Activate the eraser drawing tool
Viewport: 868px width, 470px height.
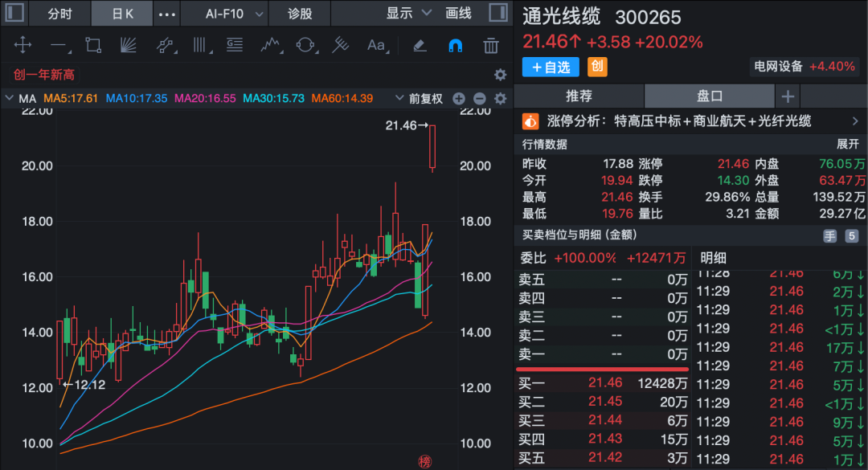tap(419, 46)
